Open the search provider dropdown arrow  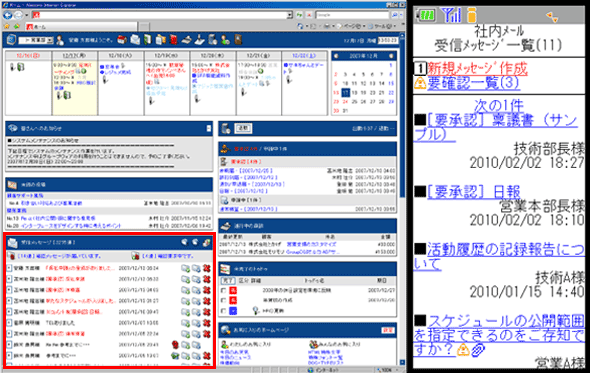(401, 15)
